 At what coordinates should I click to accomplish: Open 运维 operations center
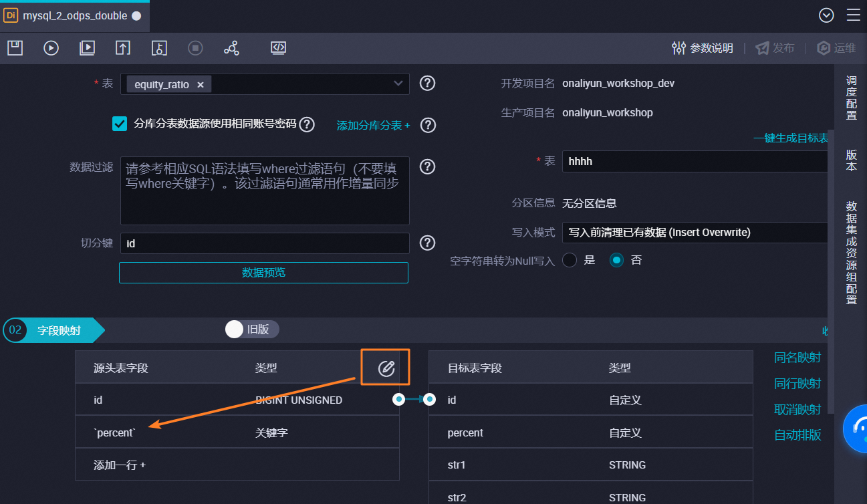(x=836, y=48)
